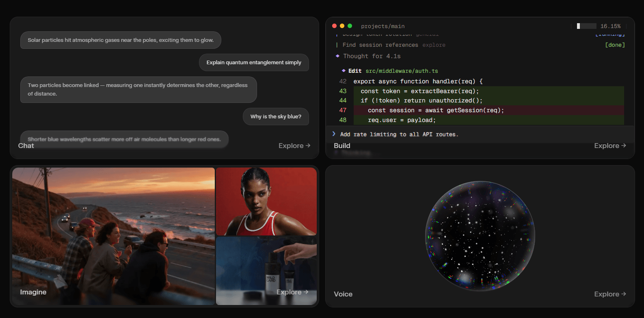Click the green window dot in Build panel
The image size is (644, 318).
click(x=350, y=26)
